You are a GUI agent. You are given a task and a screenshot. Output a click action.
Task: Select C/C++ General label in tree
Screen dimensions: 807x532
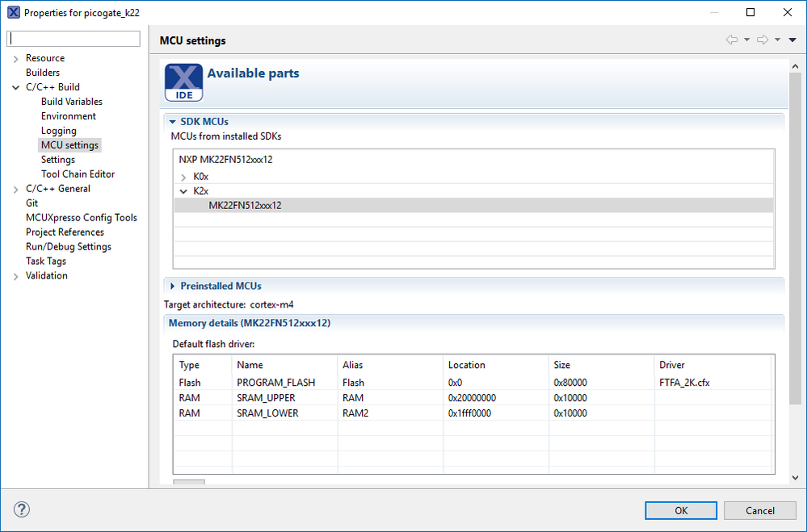58,188
